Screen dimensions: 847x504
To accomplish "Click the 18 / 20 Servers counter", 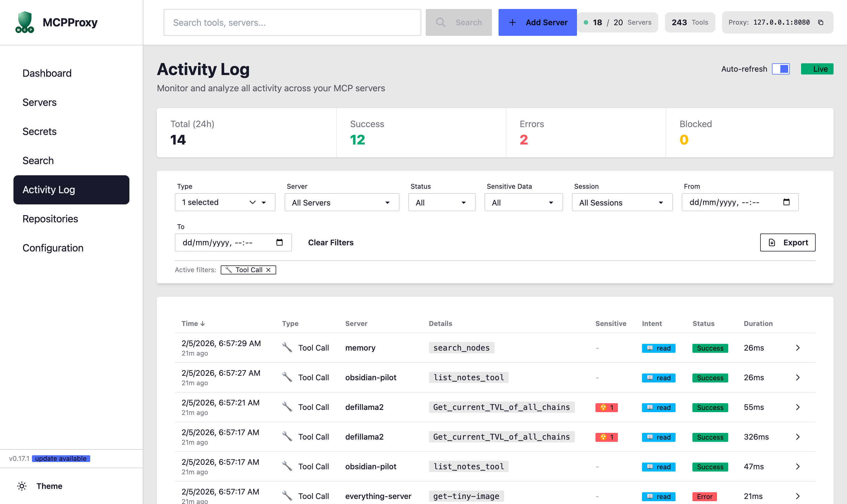I will tap(618, 22).
